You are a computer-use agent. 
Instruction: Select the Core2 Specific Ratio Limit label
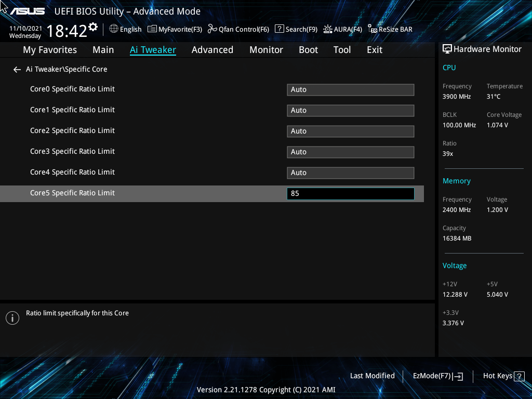(72, 130)
